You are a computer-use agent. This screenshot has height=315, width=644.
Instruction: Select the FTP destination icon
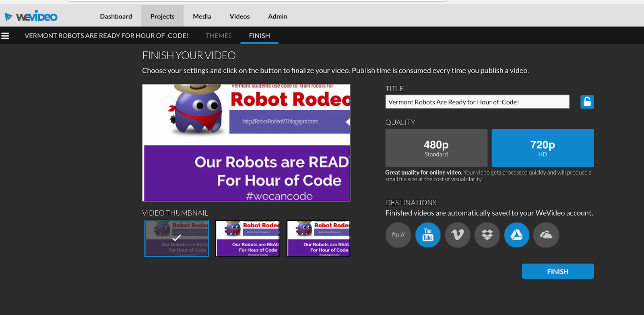coord(398,235)
